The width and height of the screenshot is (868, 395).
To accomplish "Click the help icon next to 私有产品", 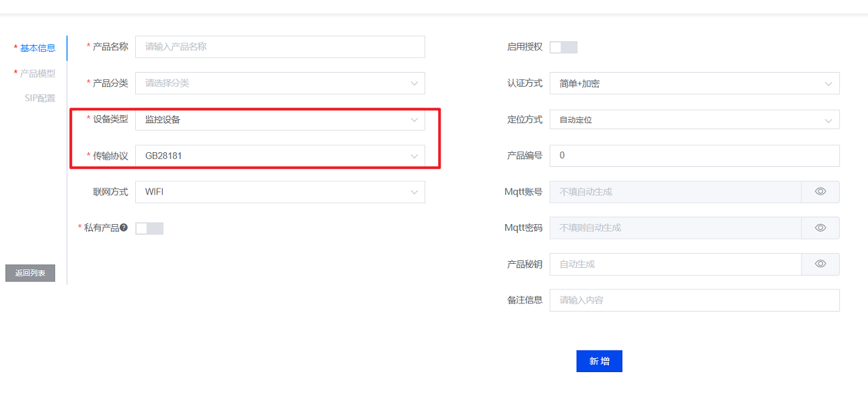I will tap(124, 228).
